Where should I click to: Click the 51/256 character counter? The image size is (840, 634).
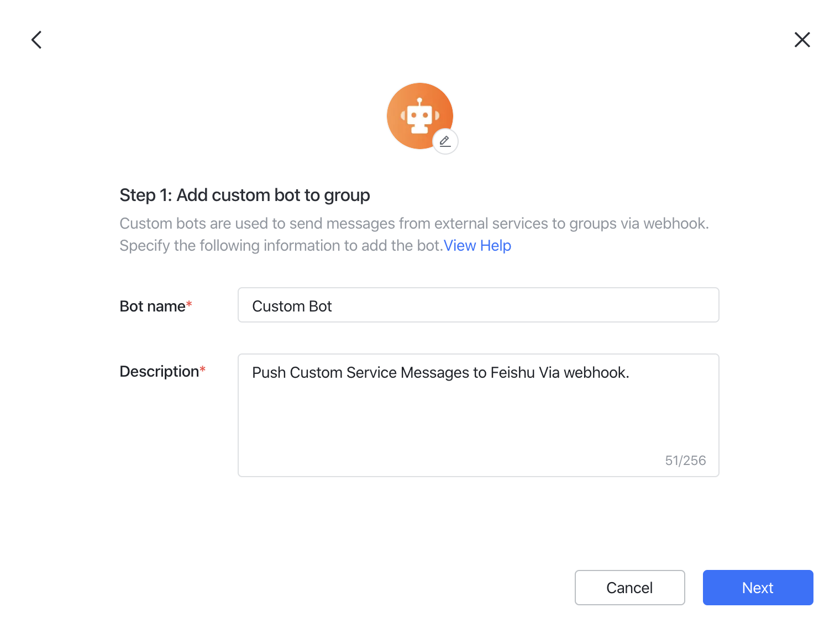pyautogui.click(x=685, y=461)
